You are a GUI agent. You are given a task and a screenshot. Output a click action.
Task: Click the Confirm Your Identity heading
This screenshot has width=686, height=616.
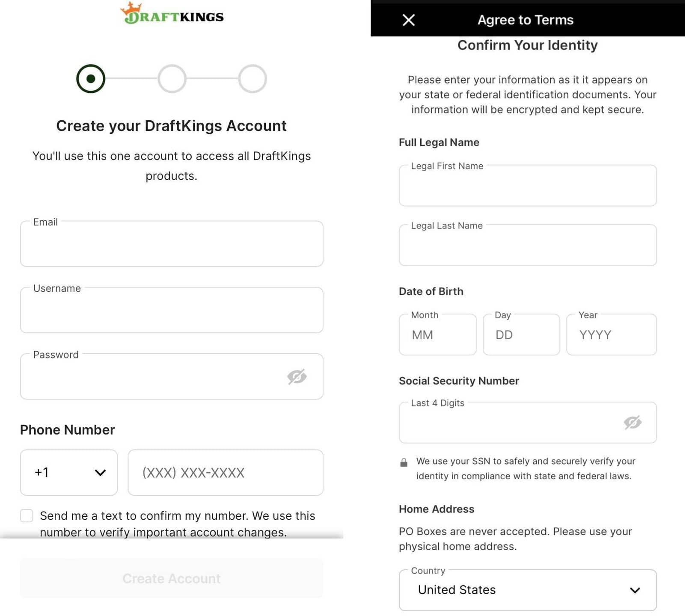coord(528,45)
